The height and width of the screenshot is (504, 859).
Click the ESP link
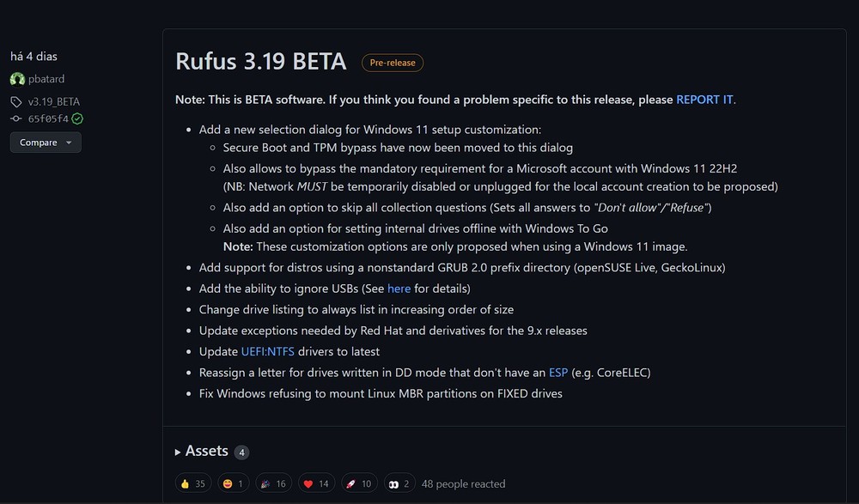tap(558, 373)
